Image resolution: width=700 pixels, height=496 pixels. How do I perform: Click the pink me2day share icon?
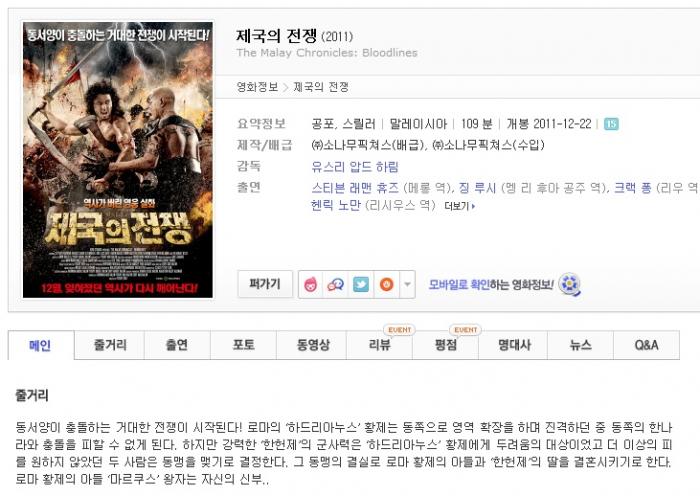311,284
